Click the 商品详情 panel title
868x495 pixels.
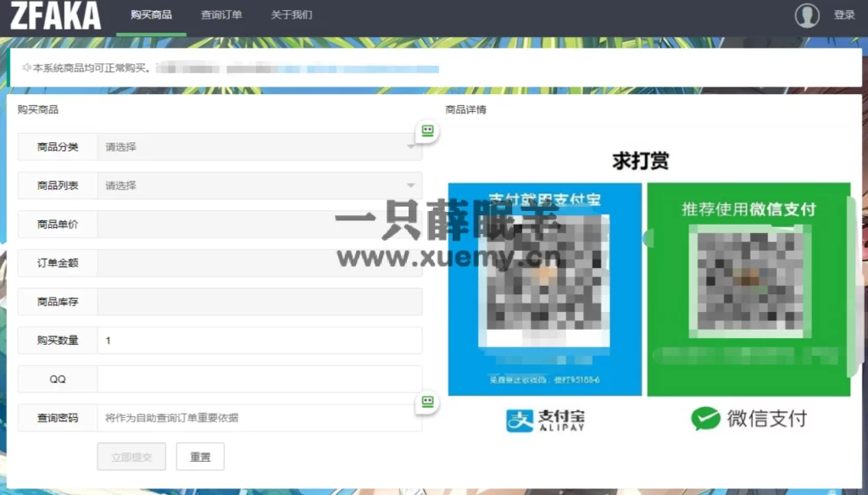point(465,109)
